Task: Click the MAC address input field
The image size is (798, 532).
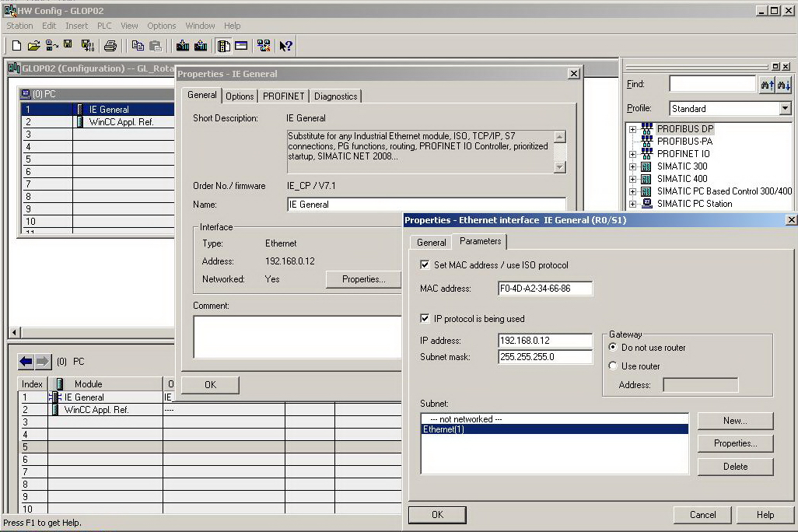Action: 545,288
